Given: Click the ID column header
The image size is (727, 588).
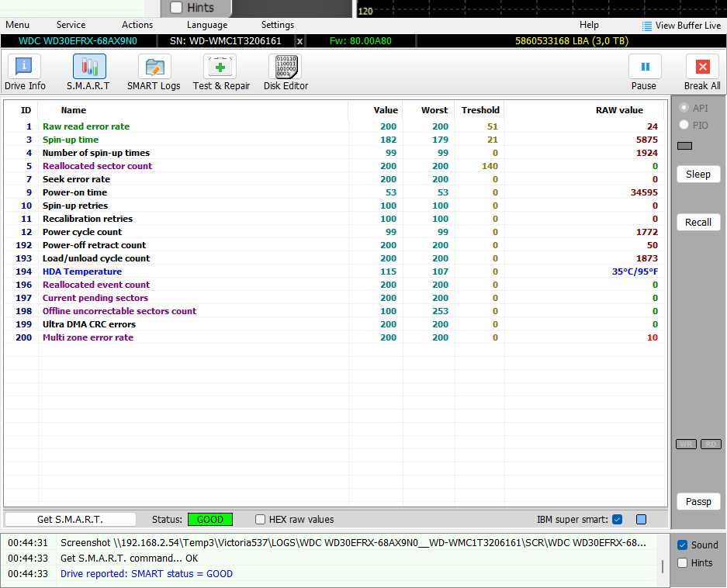Looking at the screenshot, I should 26,110.
